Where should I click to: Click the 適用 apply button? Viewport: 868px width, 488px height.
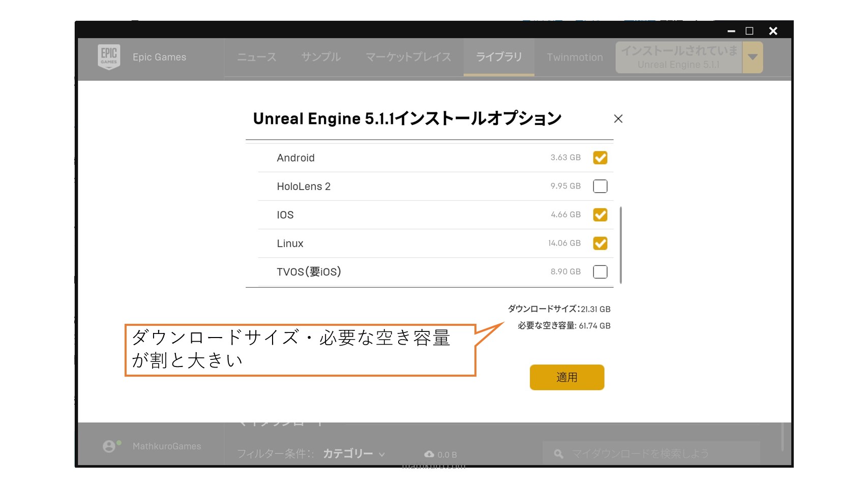tap(567, 377)
